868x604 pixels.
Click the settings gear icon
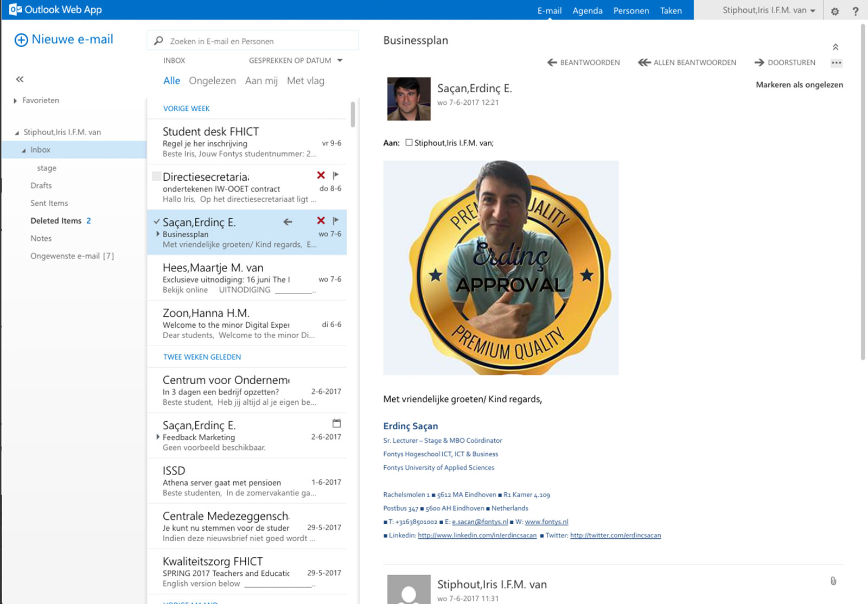(835, 11)
